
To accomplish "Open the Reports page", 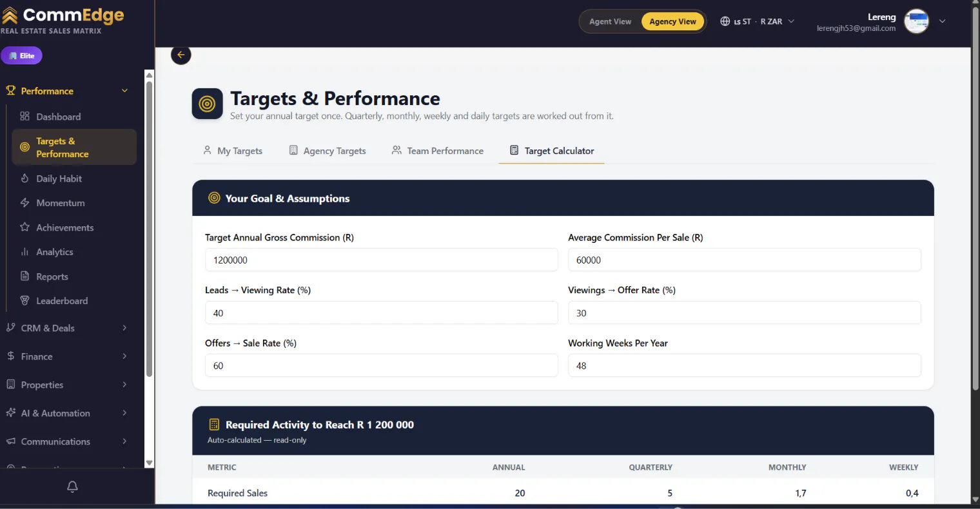I will coord(74,276).
